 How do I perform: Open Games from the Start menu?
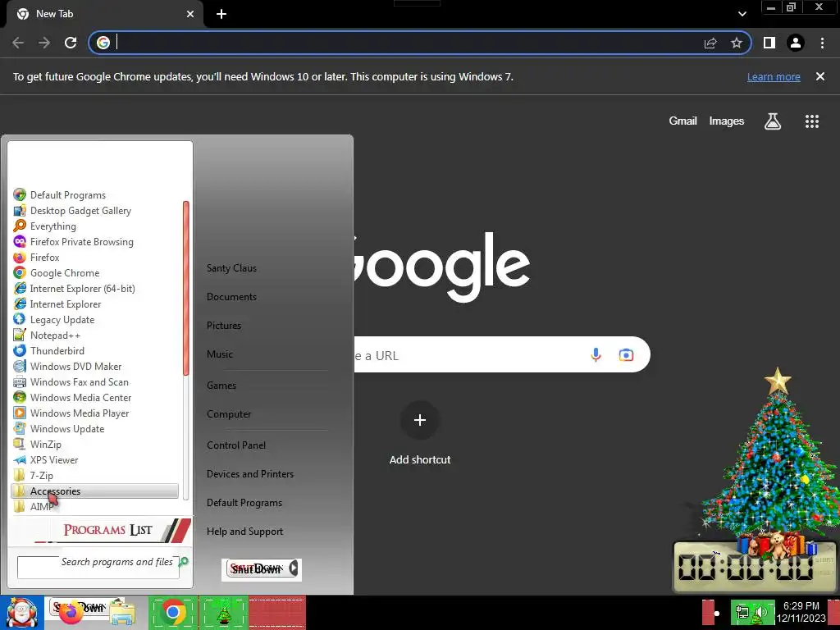point(221,386)
